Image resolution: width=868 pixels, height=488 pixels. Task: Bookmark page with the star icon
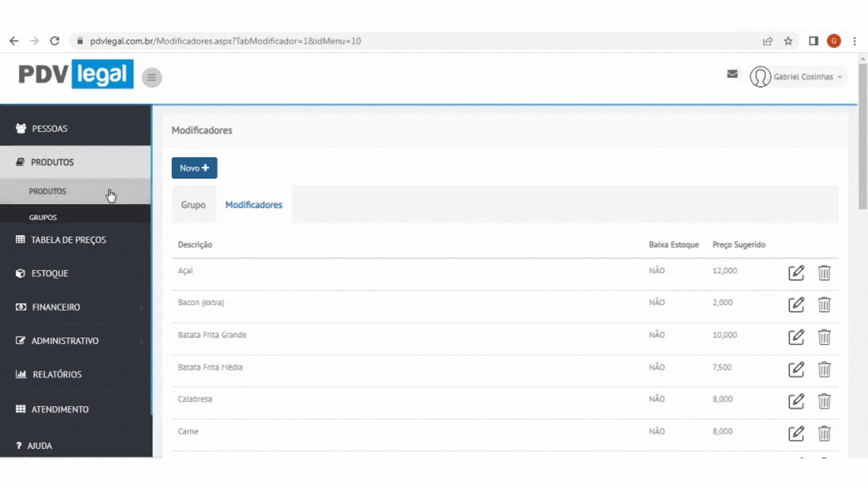(788, 41)
